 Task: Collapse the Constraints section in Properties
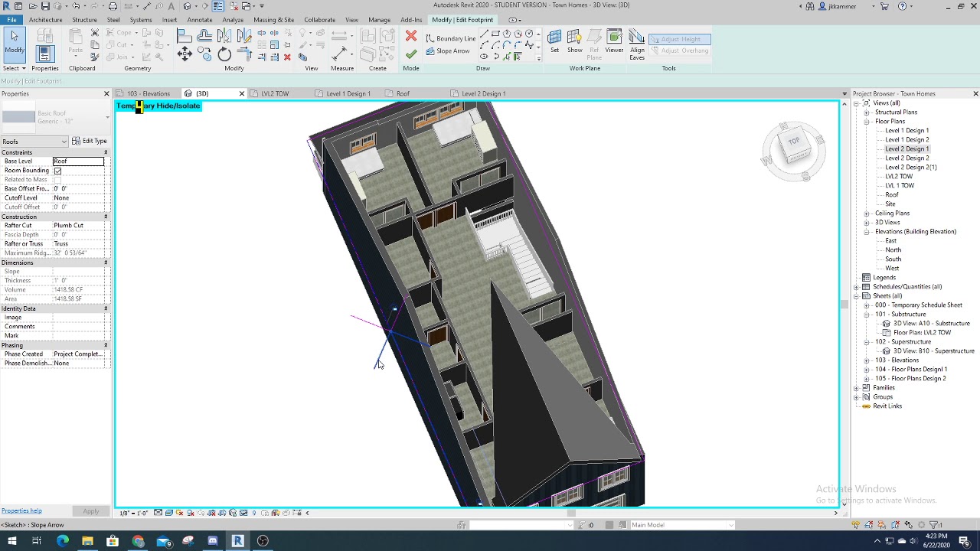coord(106,152)
